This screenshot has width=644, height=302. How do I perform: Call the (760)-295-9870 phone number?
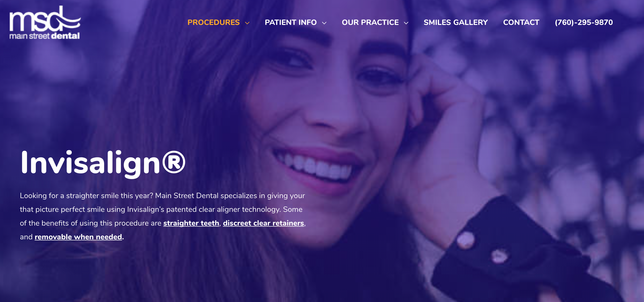584,22
